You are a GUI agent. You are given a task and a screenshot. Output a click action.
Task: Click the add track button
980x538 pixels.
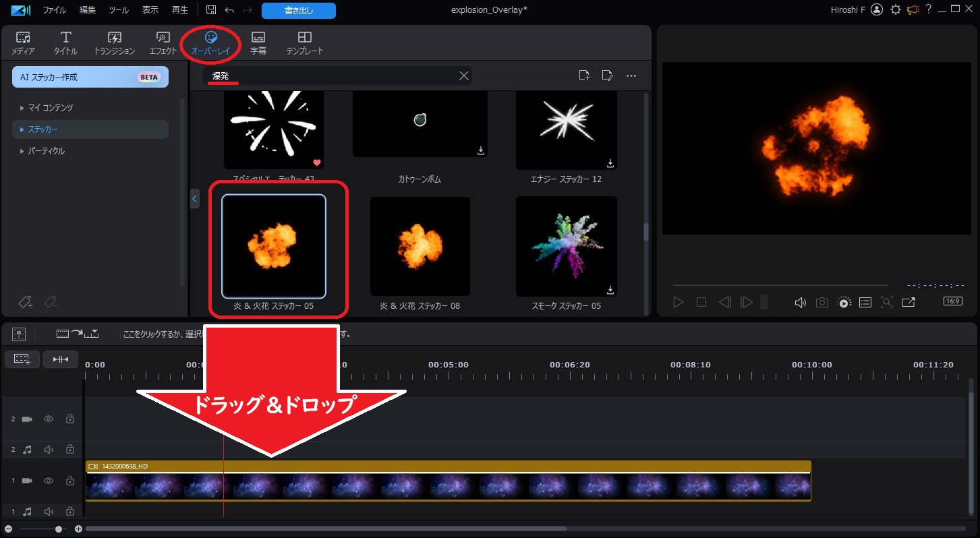coord(22,359)
